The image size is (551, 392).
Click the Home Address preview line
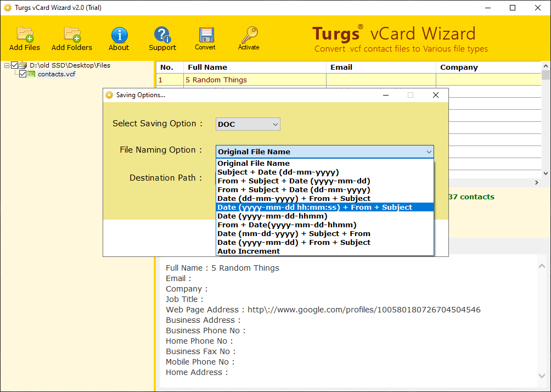point(197,372)
